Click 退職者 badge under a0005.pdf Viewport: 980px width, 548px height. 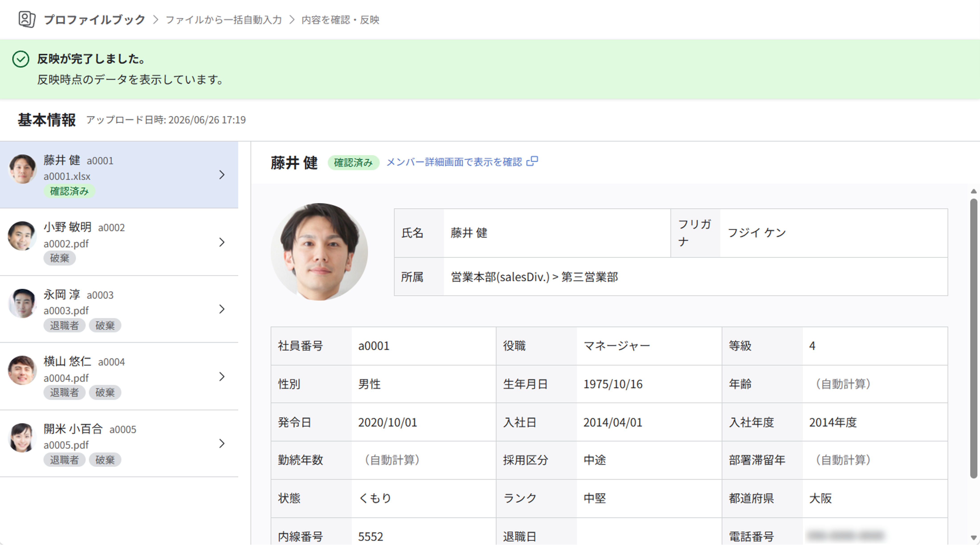[x=64, y=460]
